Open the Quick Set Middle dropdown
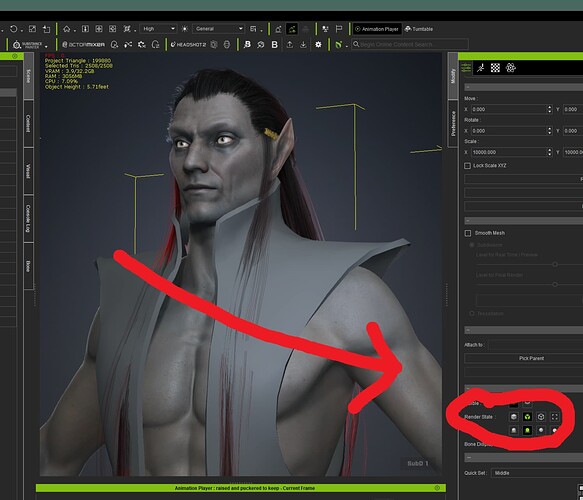The image size is (583, 500). (x=537, y=473)
